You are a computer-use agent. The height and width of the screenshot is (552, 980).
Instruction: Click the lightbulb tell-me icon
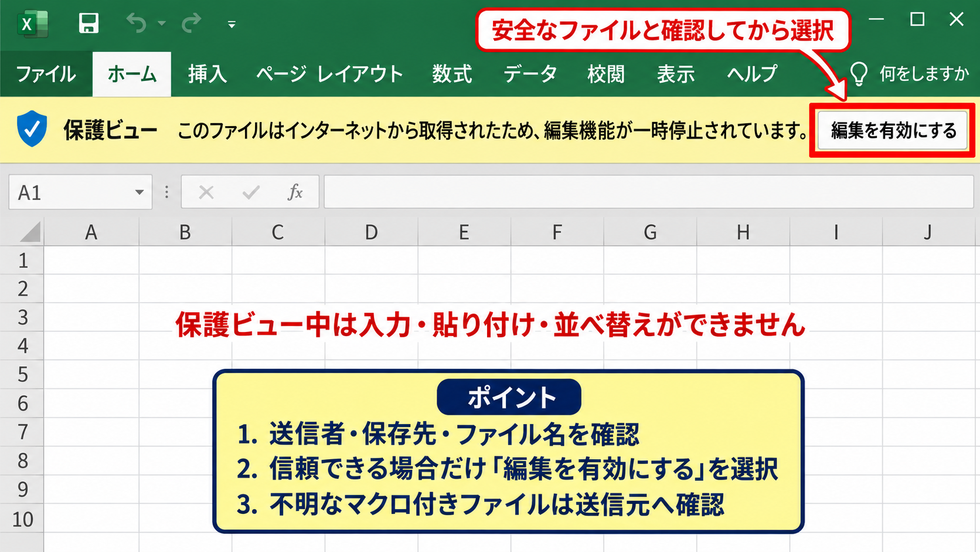859,74
